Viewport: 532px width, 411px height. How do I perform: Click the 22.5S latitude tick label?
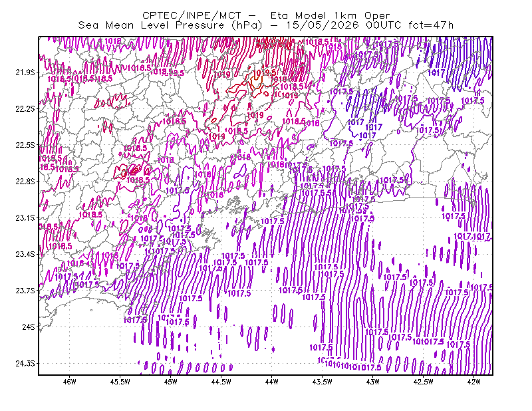(25, 145)
